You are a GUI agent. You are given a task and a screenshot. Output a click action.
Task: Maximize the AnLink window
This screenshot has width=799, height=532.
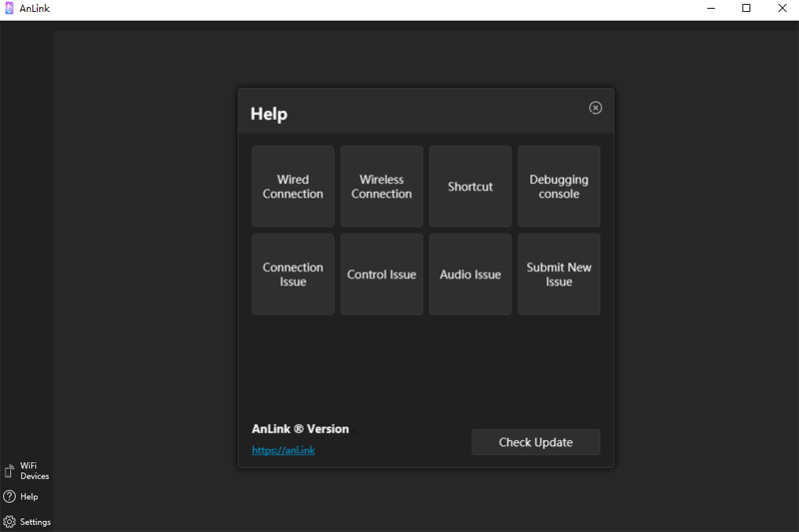(746, 9)
